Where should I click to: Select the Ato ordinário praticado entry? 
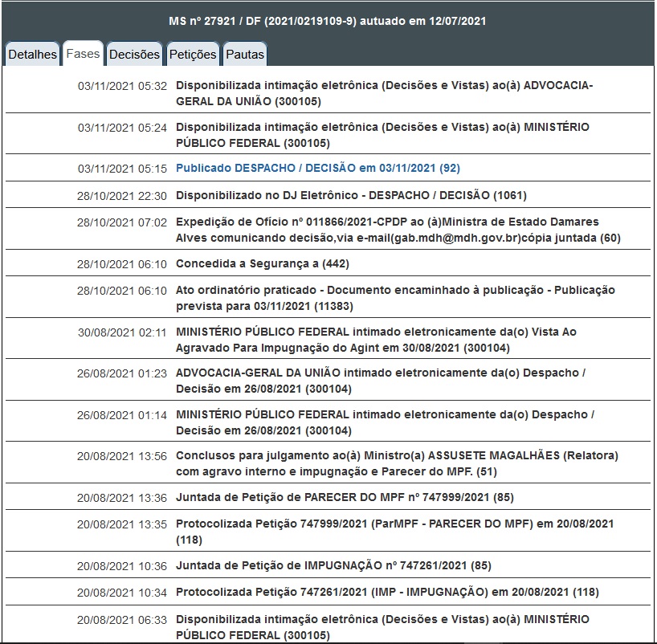tap(395, 298)
